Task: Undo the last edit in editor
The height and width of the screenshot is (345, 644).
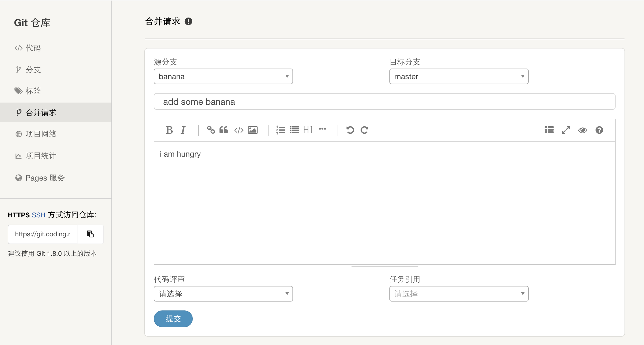Action: click(350, 130)
